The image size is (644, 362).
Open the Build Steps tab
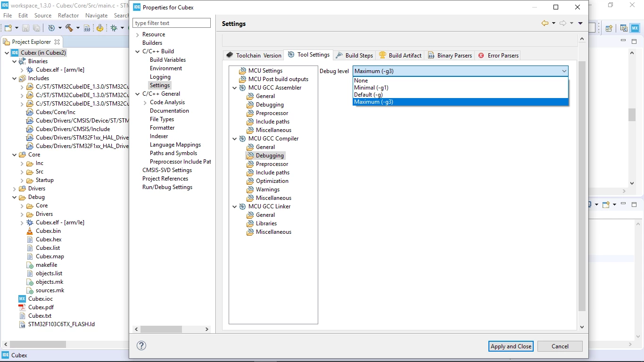[354, 55]
